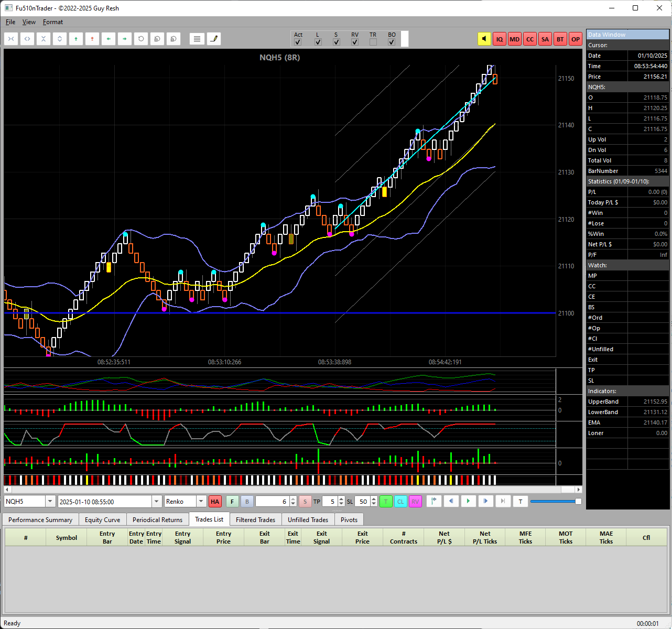The width and height of the screenshot is (672, 629).
Task: Uncheck the BO checkbox
Action: point(392,42)
